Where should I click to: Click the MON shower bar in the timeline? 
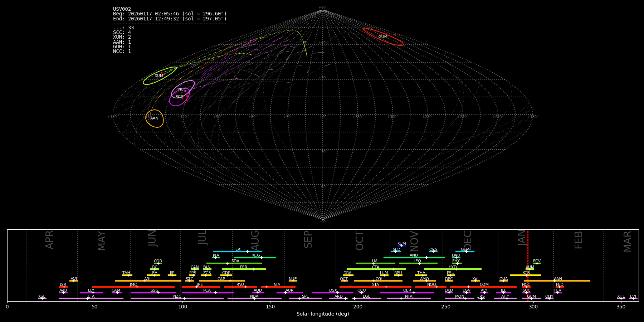click(x=460, y=298)
